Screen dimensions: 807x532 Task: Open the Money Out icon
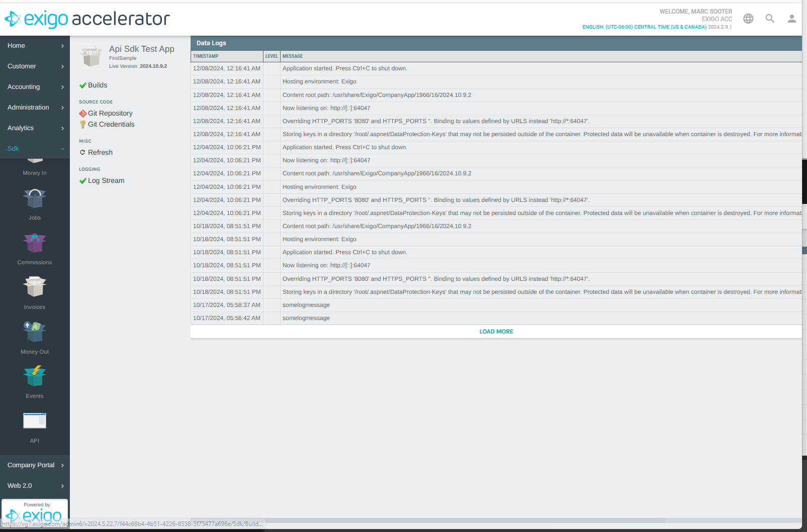35,332
